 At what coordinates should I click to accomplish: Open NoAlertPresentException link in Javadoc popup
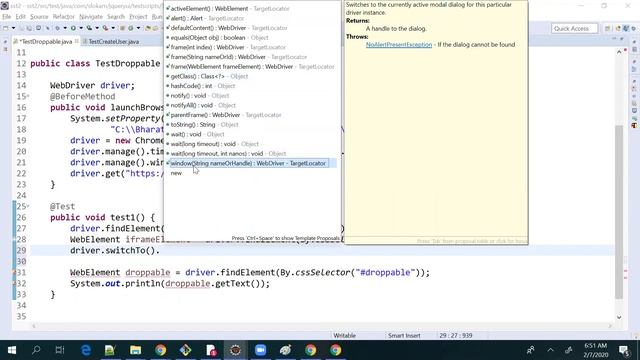point(399,44)
